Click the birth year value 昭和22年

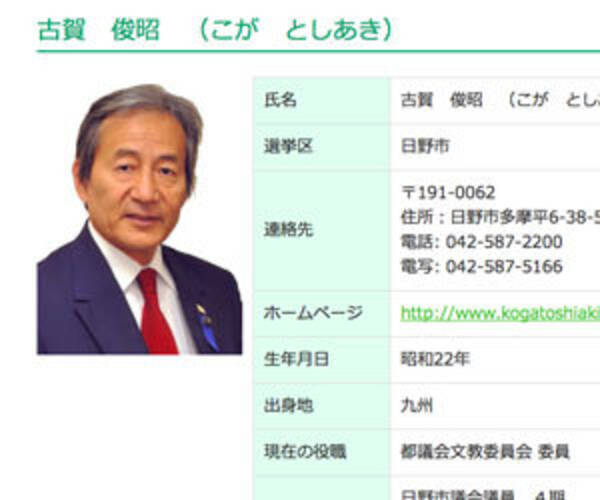(x=435, y=360)
